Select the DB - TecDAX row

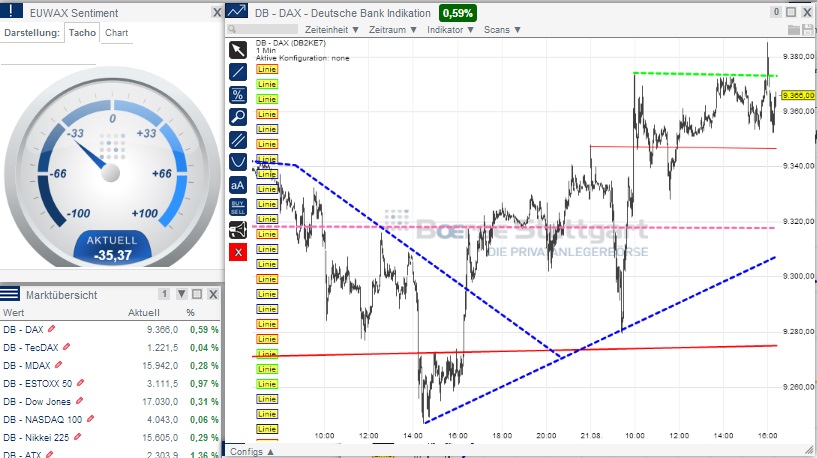point(110,348)
